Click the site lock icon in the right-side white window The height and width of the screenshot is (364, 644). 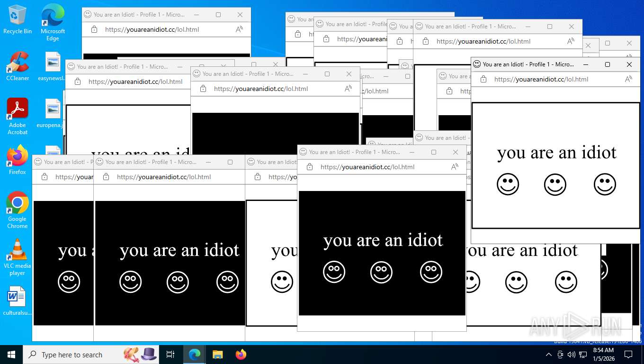pyautogui.click(x=483, y=79)
